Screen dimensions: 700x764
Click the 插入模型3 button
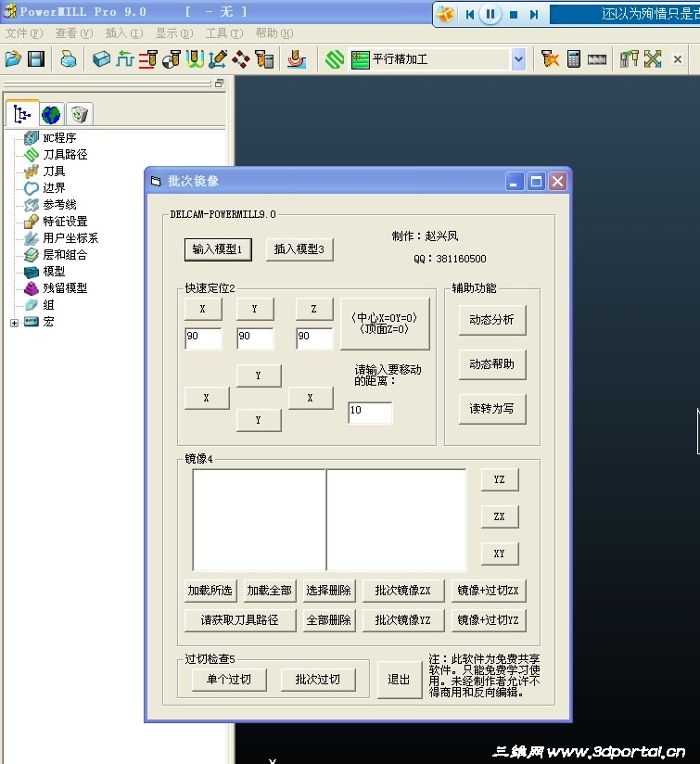click(x=299, y=249)
